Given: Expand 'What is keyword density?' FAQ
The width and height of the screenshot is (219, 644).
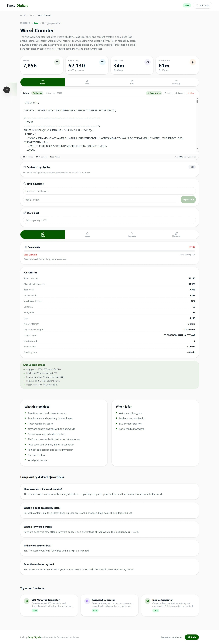Looking at the screenshot, I should (109, 529).
